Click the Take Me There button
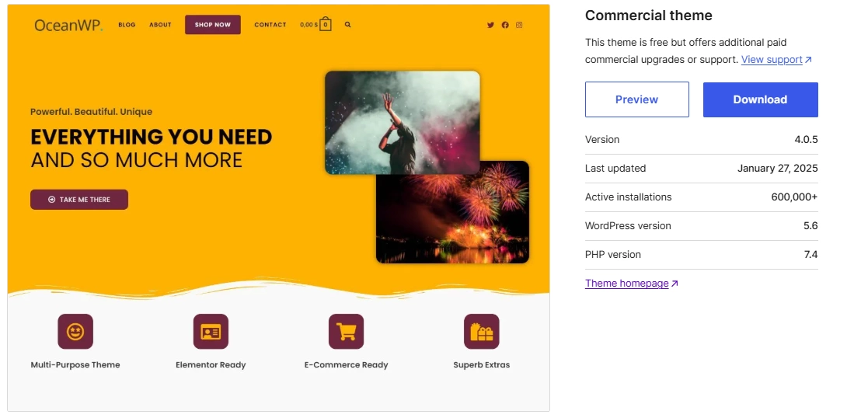Viewport: 868px width, 418px height. coord(79,200)
